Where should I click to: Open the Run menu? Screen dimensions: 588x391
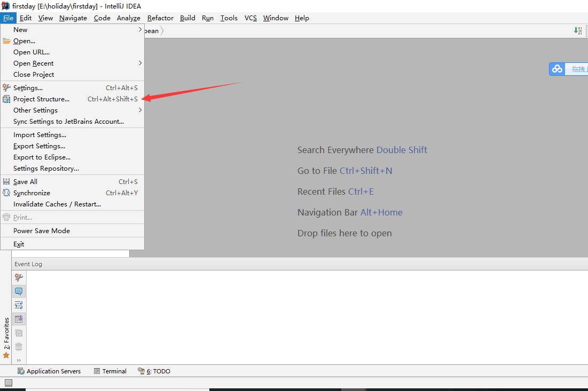(208, 18)
